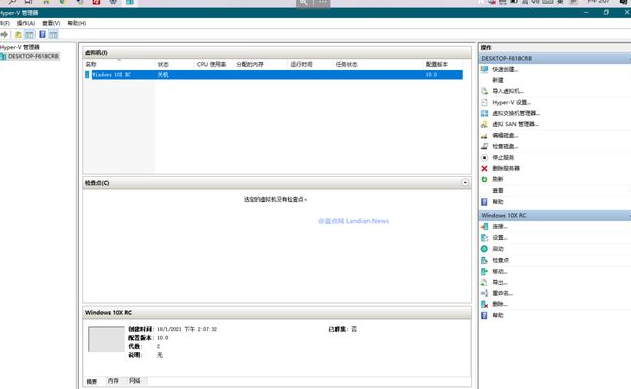Viewport: 631px width, 389px height.
Task: Open Virtual Switch Manager (虚拟交换机管理器) icon
Action: pos(485,113)
